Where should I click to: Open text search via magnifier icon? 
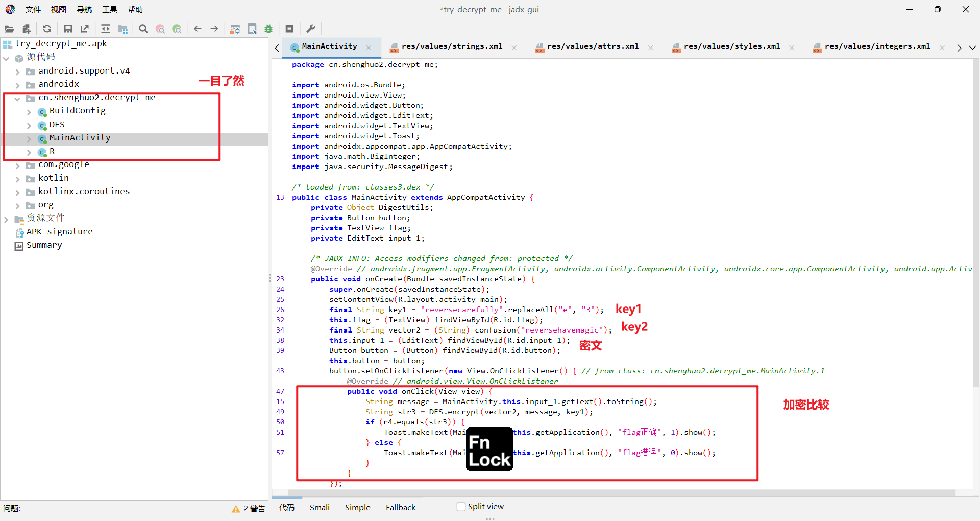tap(143, 29)
